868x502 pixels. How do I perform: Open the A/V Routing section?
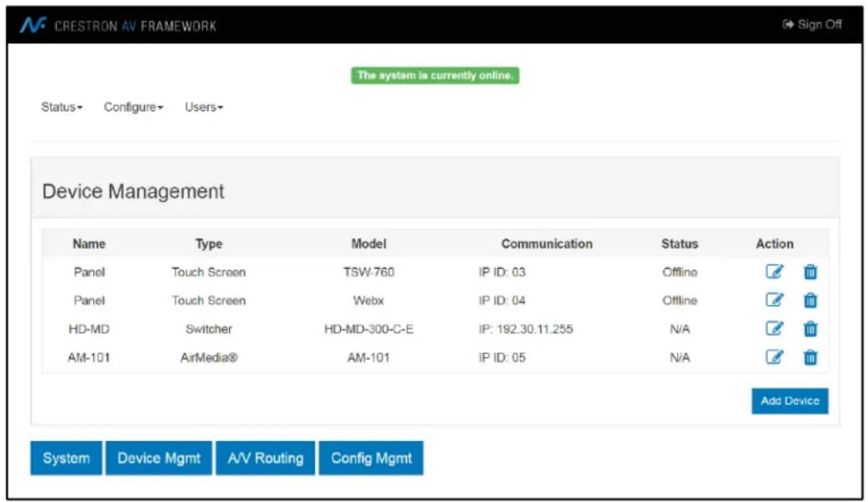coord(266,458)
